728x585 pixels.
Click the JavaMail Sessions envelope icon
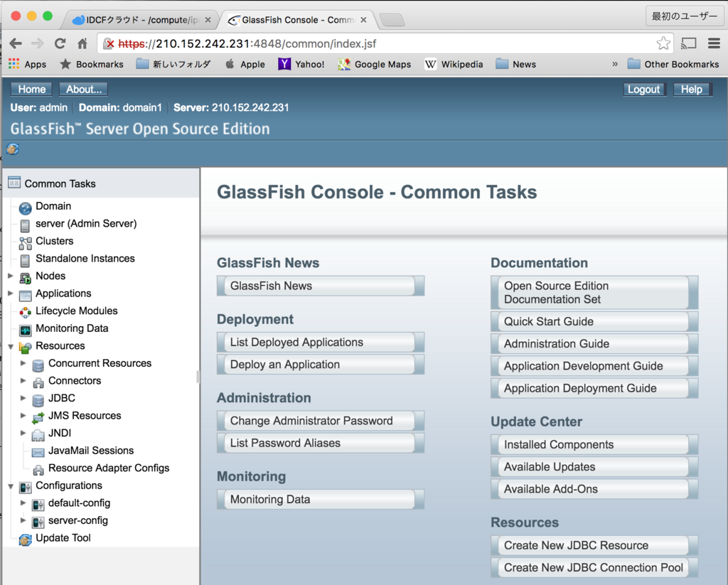(38, 452)
